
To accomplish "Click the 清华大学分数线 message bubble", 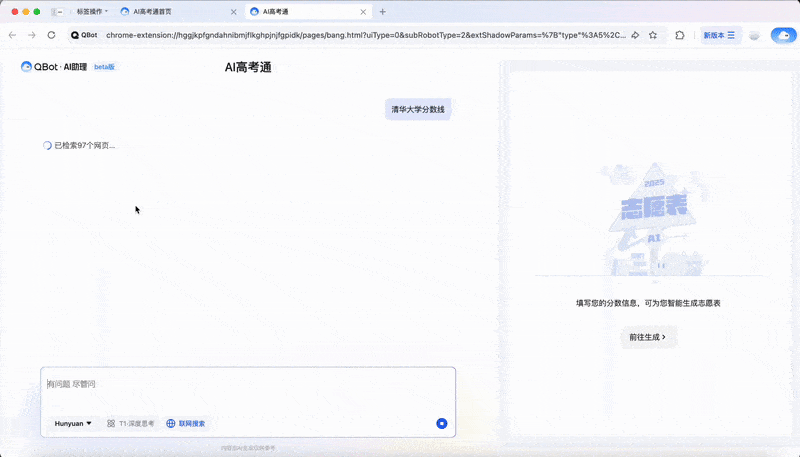I will click(418, 109).
